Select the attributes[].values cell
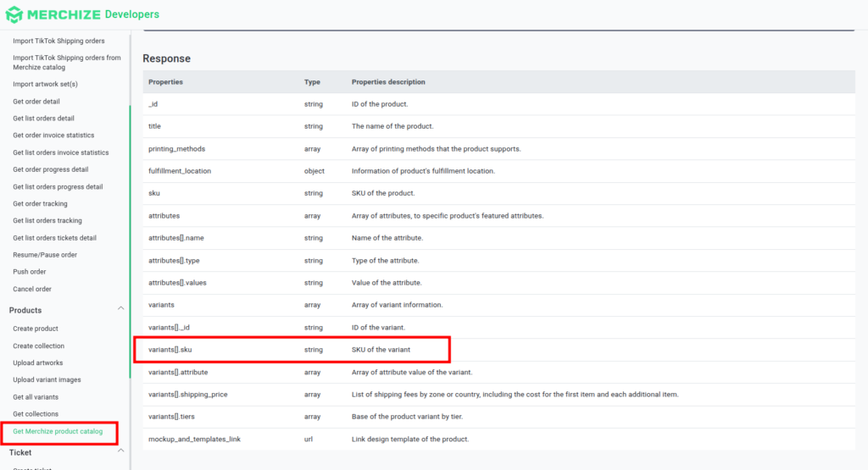This screenshot has width=868, height=470. point(177,283)
